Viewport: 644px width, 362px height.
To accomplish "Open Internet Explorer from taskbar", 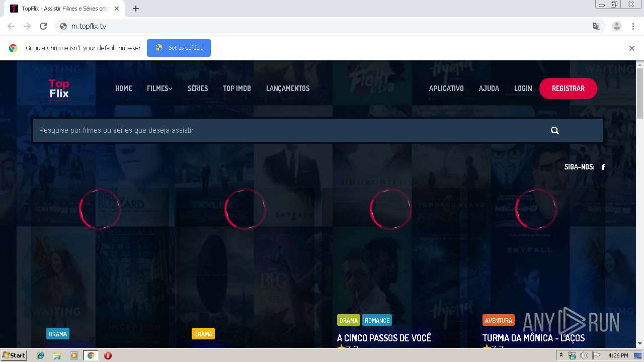I will pyautogui.click(x=40, y=355).
